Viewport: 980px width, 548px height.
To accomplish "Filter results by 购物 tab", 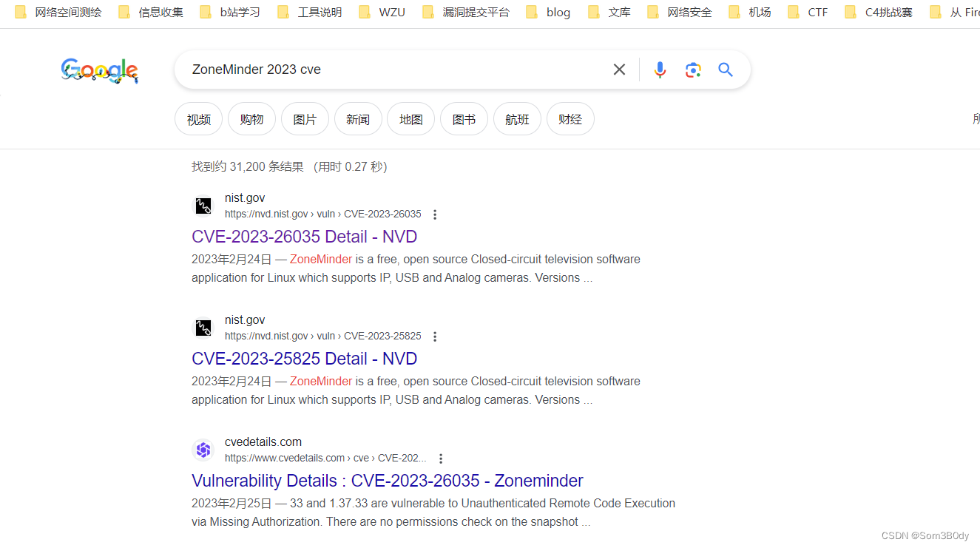I will click(251, 119).
